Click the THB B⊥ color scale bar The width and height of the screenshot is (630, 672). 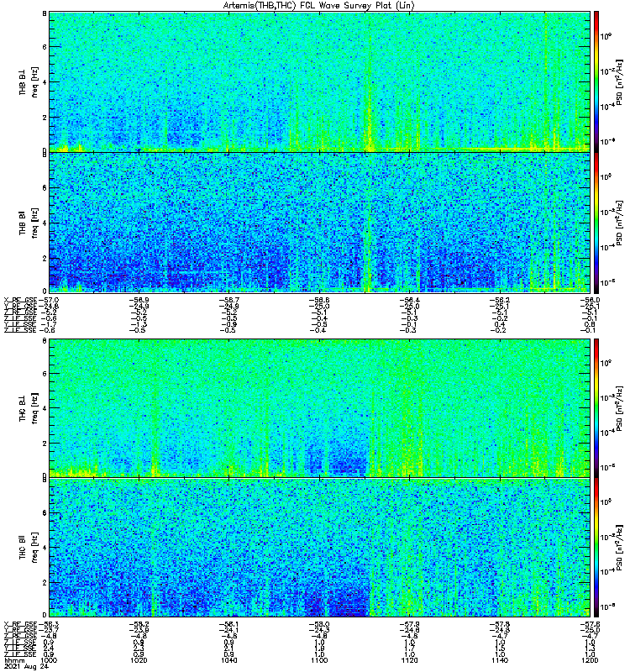click(x=596, y=81)
